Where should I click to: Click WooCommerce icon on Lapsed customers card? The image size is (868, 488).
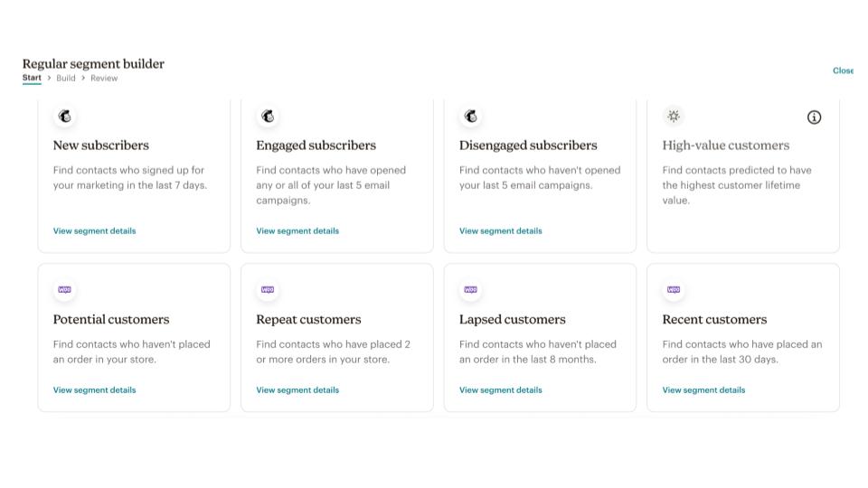click(x=471, y=290)
